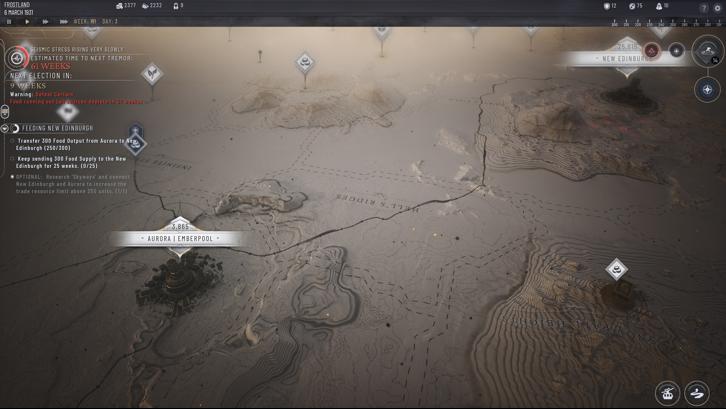Set game speed to fastest forward
Image resolution: width=726 pixels, height=409 pixels.
click(63, 21)
